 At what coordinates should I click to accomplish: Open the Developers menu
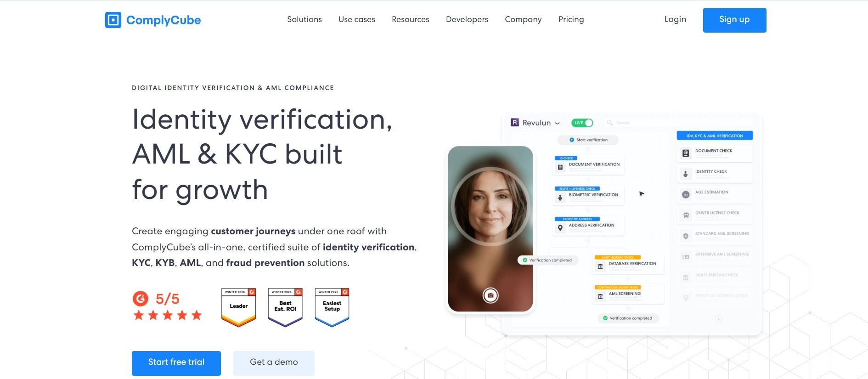pyautogui.click(x=467, y=19)
